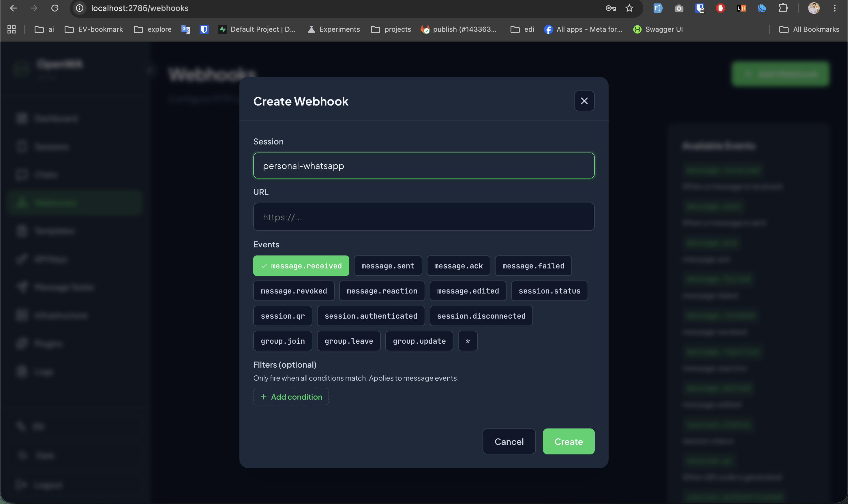Enable the session.authenticated event
This screenshot has height=504, width=848.
click(371, 316)
